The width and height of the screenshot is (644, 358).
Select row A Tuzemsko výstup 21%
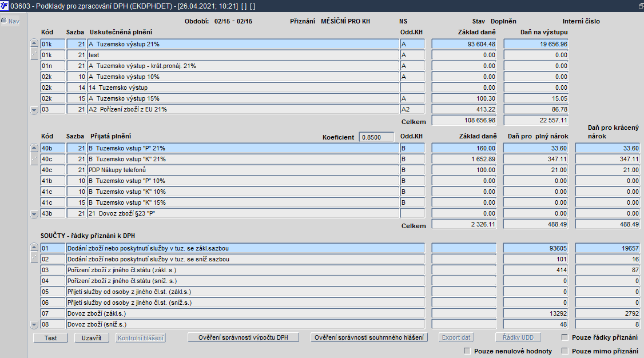[243, 44]
